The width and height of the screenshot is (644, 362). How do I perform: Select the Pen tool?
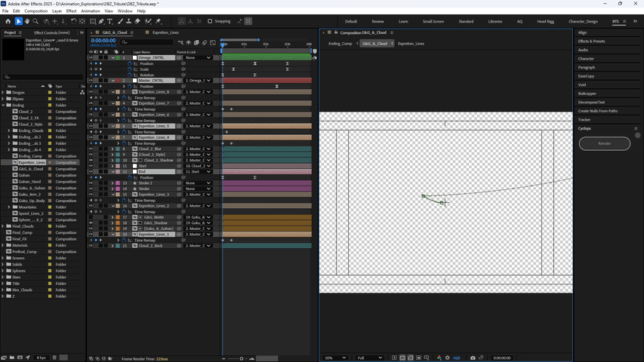101,21
